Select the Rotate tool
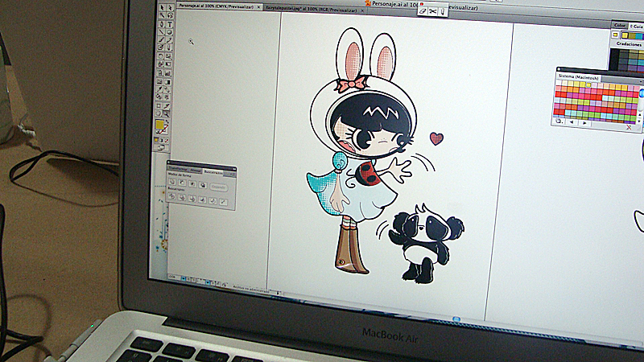 (160, 56)
